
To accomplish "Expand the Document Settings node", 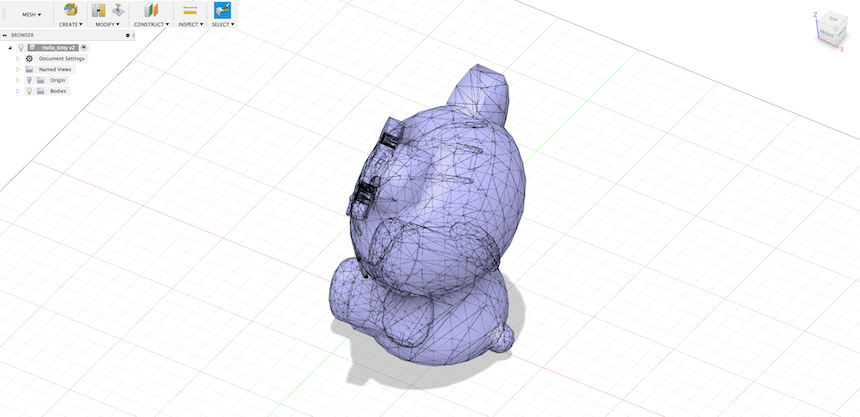I will tap(18, 59).
